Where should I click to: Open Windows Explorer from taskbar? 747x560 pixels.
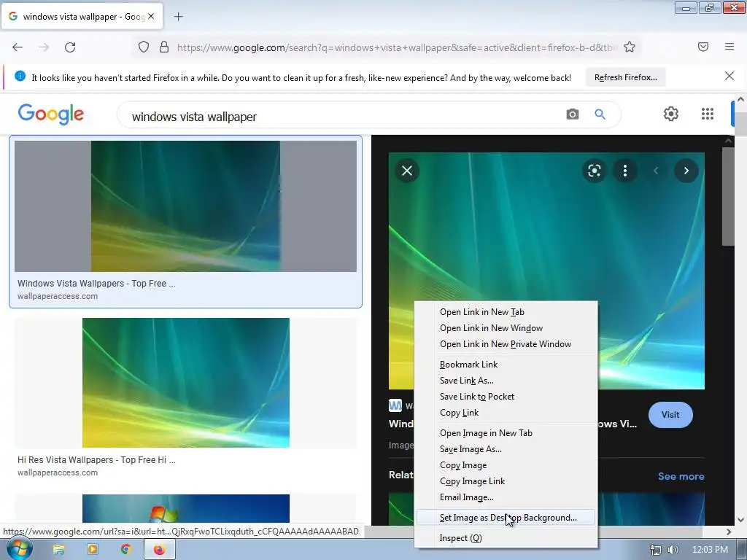[58, 550]
